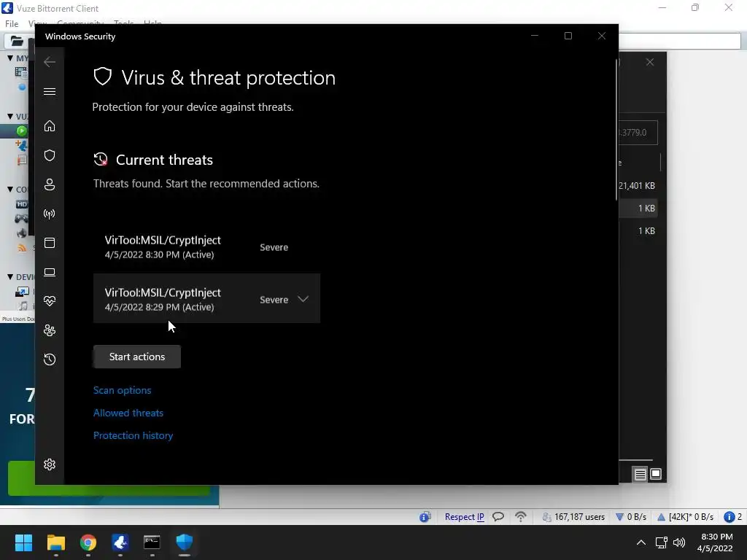Click the chat bubble icon in Vuze status bar
Image resolution: width=747 pixels, height=560 pixels.
point(498,517)
